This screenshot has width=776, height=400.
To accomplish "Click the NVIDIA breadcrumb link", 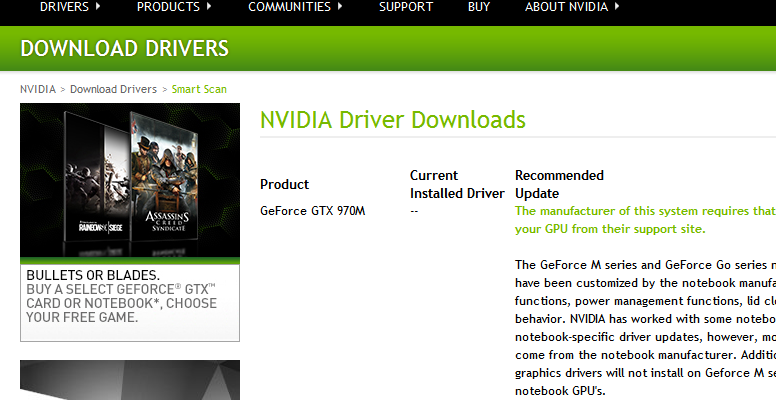I will pos(38,89).
